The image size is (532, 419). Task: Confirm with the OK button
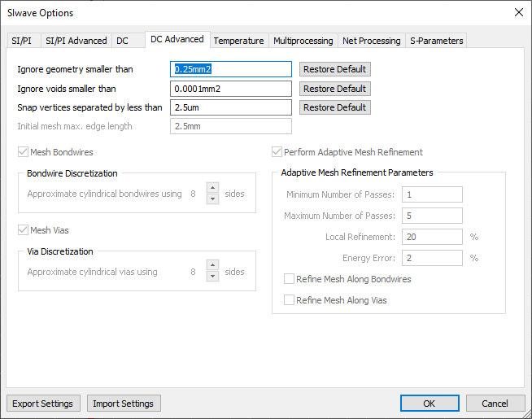click(430, 404)
